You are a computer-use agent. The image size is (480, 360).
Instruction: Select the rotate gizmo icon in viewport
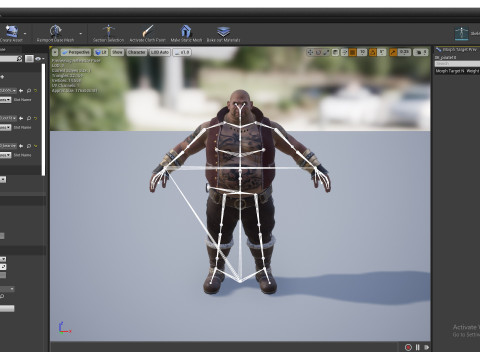(318, 52)
